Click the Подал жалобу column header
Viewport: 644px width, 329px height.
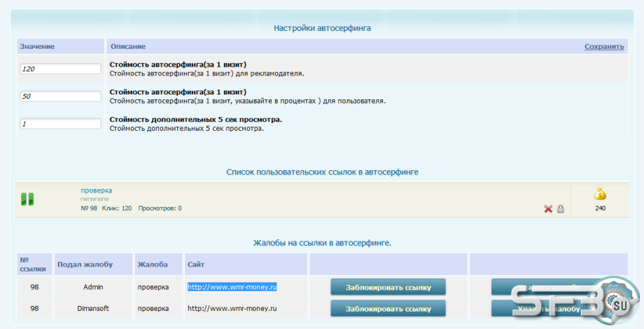pyautogui.click(x=85, y=265)
